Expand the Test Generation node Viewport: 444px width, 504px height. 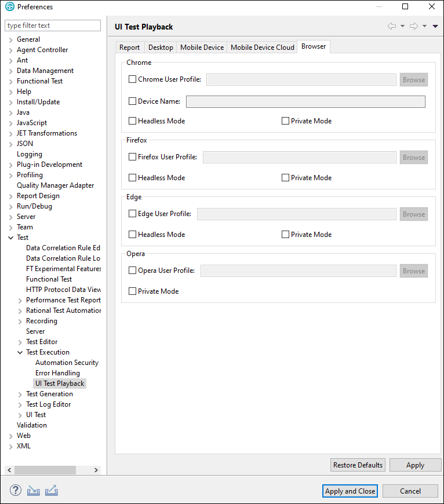[19, 393]
